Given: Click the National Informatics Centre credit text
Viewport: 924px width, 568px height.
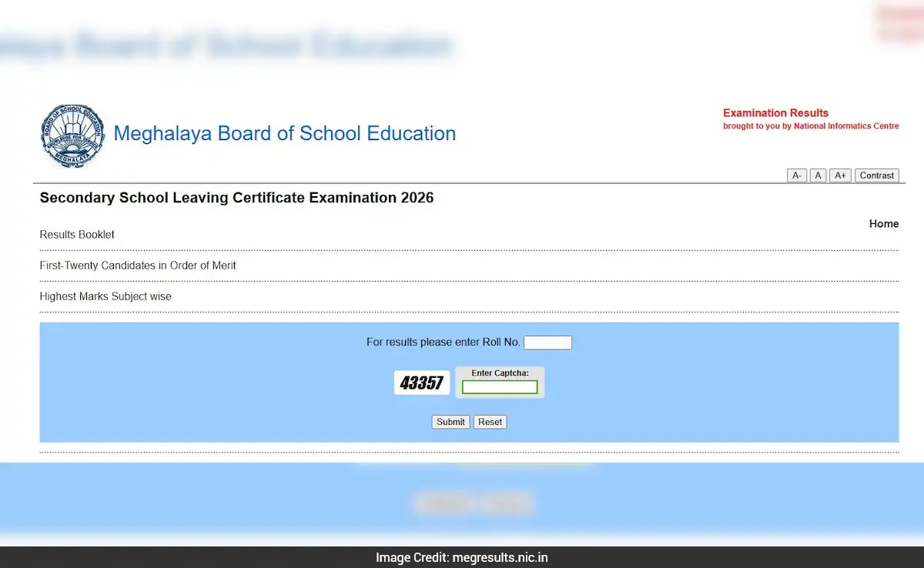Looking at the screenshot, I should point(810,126).
